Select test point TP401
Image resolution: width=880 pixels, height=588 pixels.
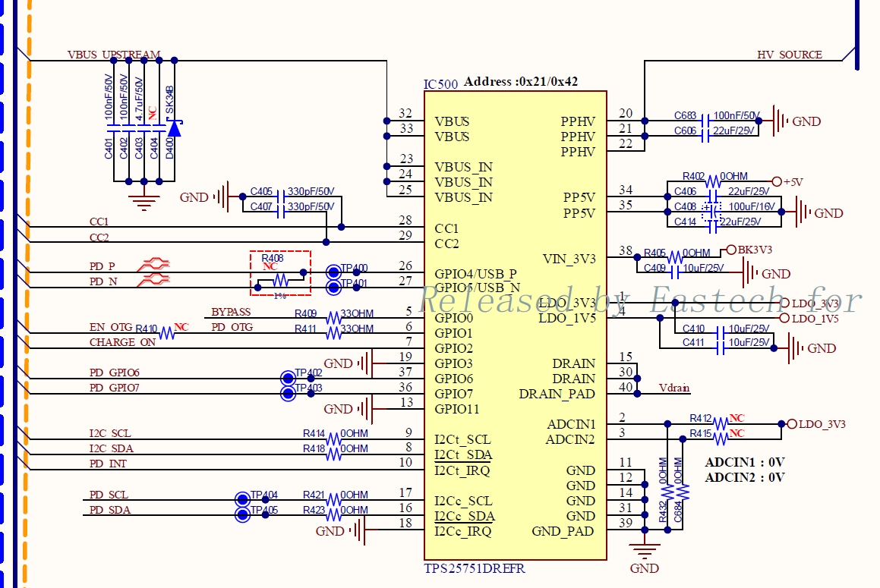(333, 288)
